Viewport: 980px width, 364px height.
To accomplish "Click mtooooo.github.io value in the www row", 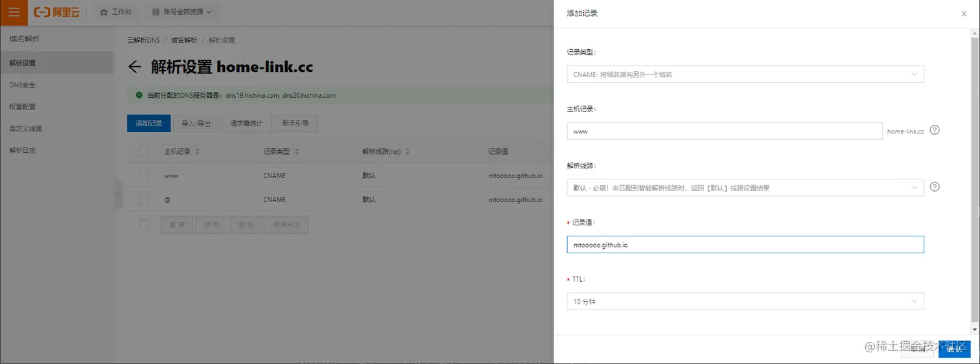I will click(x=515, y=176).
